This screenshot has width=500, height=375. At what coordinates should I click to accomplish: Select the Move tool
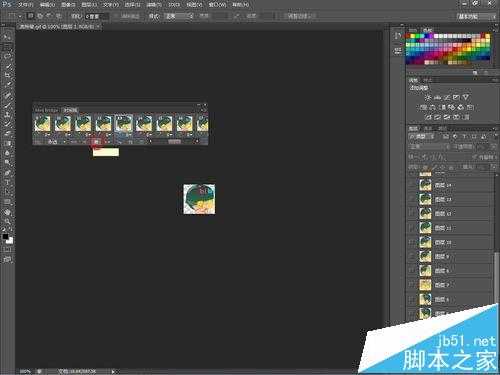tap(7, 37)
